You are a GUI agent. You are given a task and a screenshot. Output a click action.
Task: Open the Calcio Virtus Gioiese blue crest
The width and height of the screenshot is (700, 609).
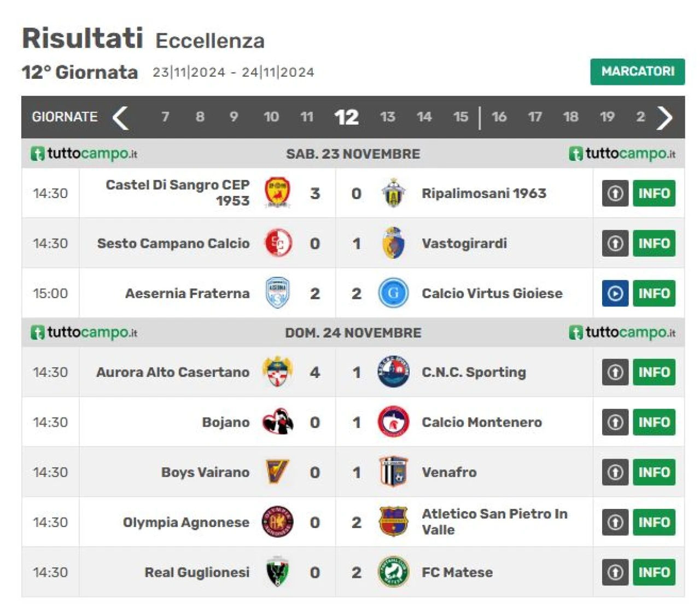pyautogui.click(x=393, y=293)
